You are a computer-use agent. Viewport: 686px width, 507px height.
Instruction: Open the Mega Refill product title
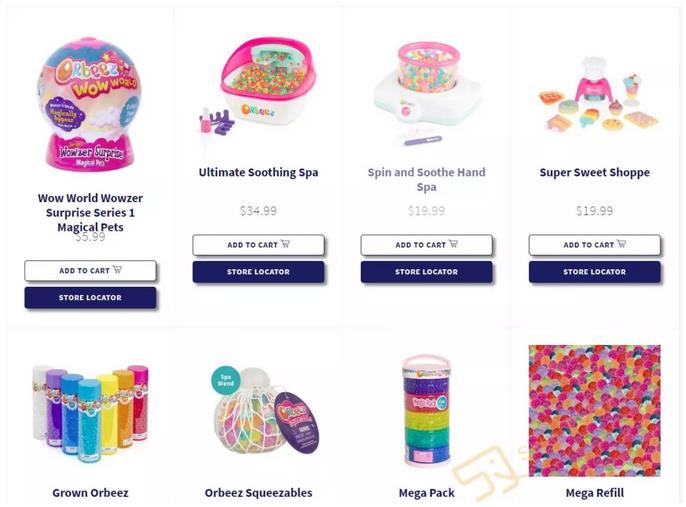click(x=595, y=493)
